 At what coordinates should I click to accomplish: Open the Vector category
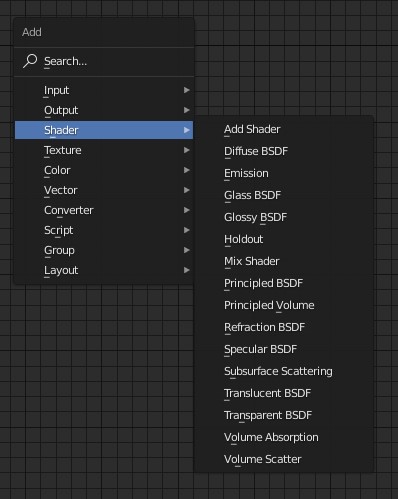click(104, 190)
